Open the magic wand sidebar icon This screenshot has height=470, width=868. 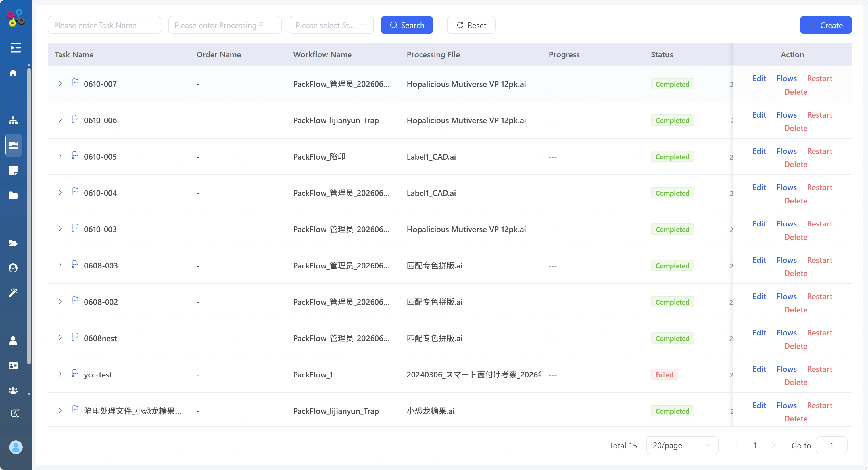point(13,293)
